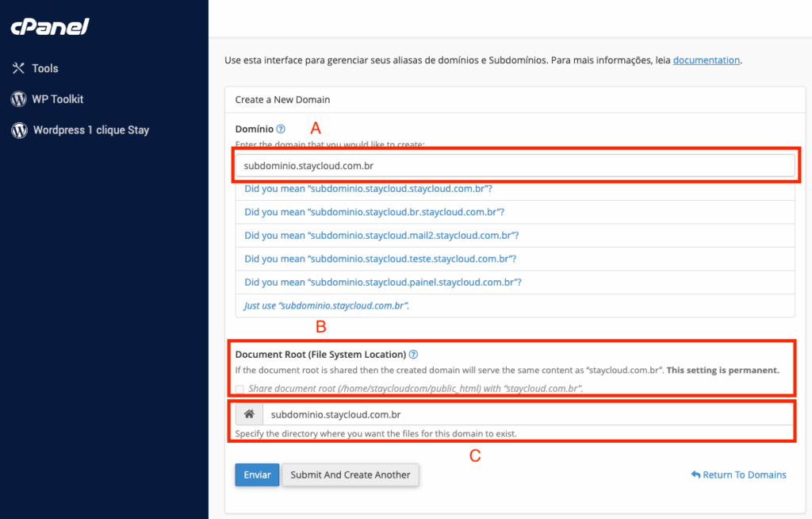Click the Wordpress 1 clique Stay icon
The height and width of the screenshot is (519, 812).
pyautogui.click(x=19, y=130)
